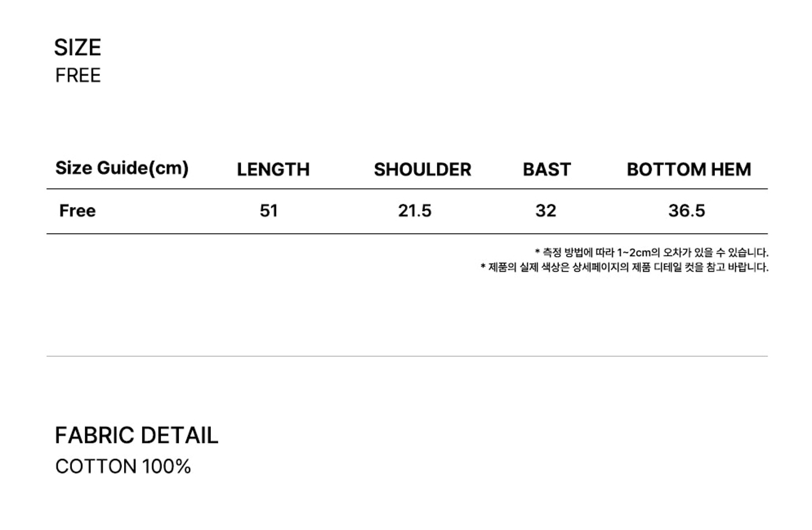Click the BOTTOM HEM column header
Viewport: 812px width, 530px height.
click(688, 170)
